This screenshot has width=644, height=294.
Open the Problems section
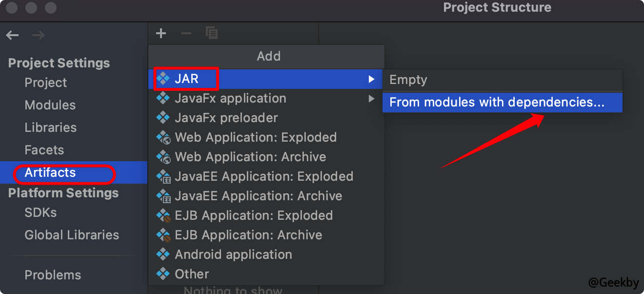(x=53, y=275)
